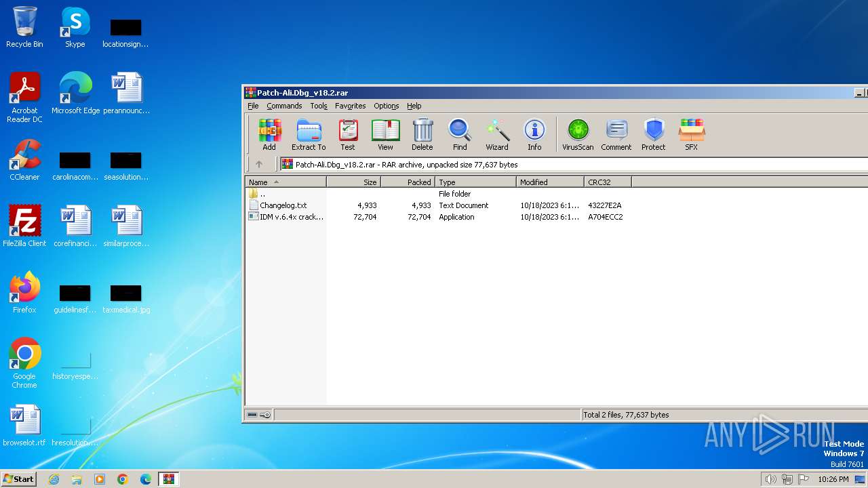Open File Explorer from taskbar

tap(77, 479)
